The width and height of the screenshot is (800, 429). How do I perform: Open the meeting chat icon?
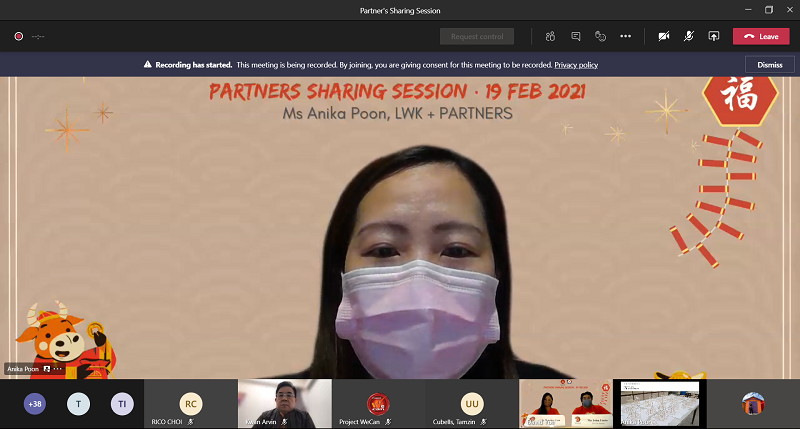576,36
